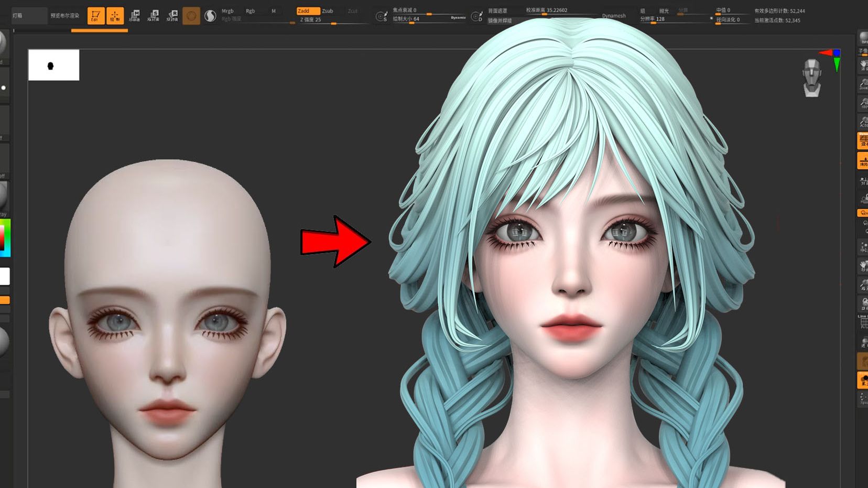Click the Xpose icon in right shelf
The height and width of the screenshot is (488, 868).
pos(863,399)
